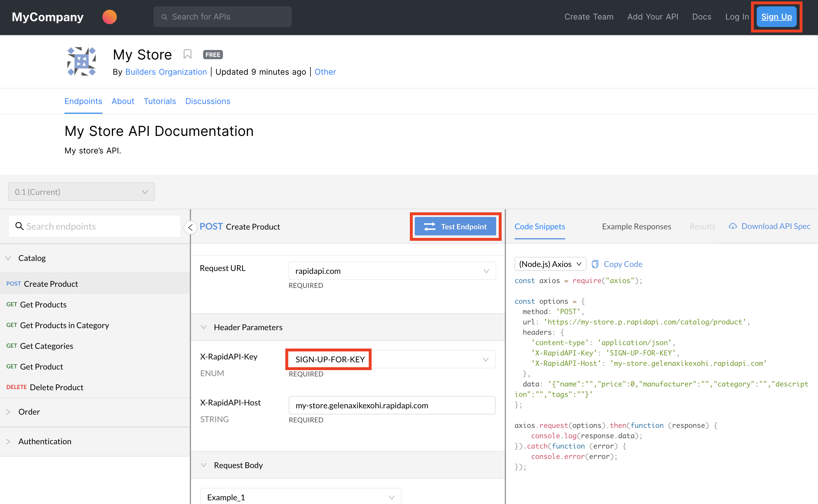Image resolution: width=818 pixels, height=504 pixels.
Task: Open the Builders Organization link
Action: coord(166,72)
